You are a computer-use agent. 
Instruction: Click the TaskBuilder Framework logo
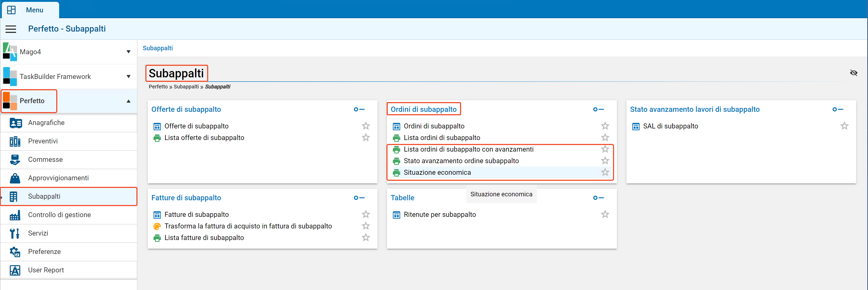click(x=10, y=77)
